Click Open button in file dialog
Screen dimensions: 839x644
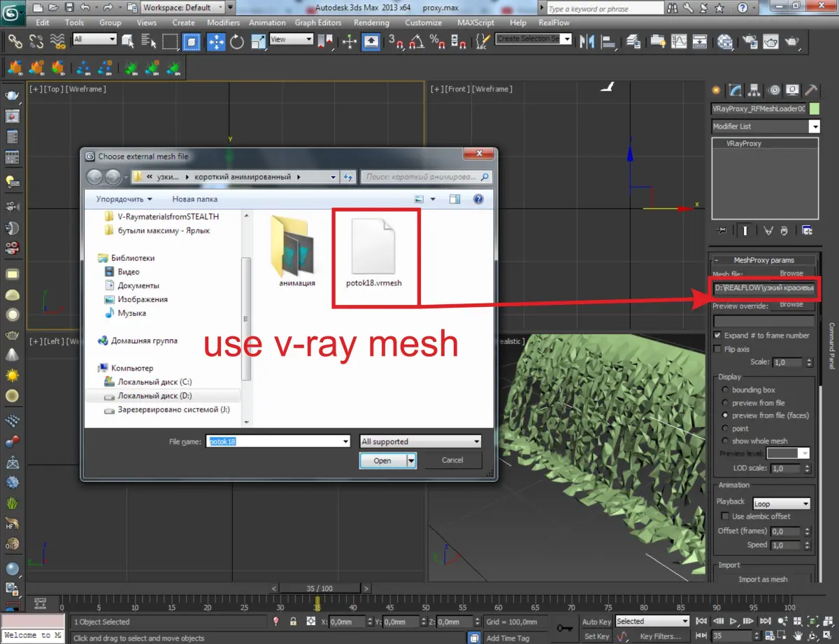point(382,460)
